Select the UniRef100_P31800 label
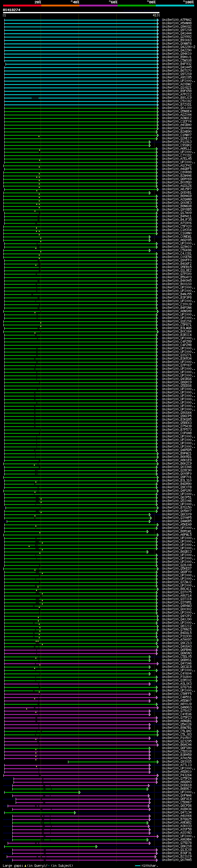 pyautogui.click(x=176, y=676)
